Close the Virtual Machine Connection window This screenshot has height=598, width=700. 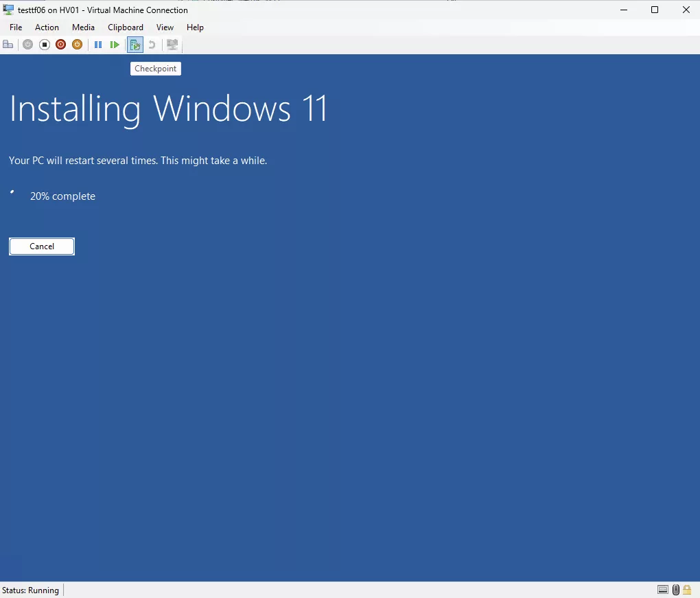tap(686, 10)
